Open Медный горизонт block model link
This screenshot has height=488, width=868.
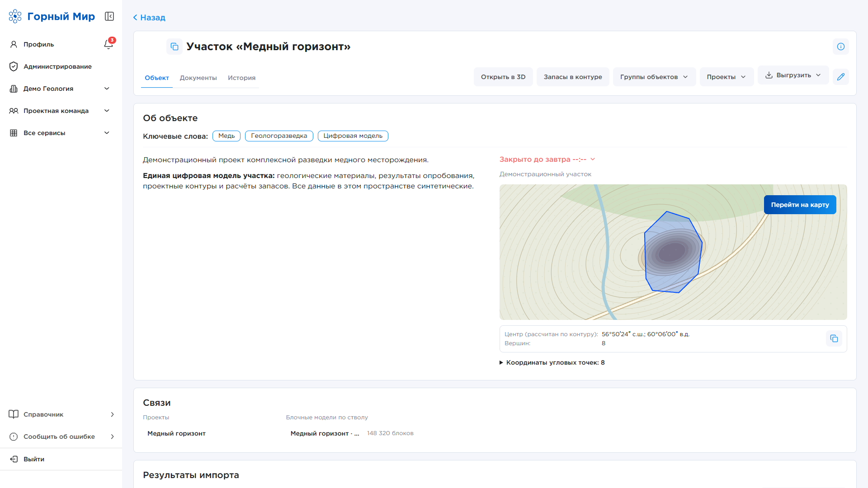[325, 433]
